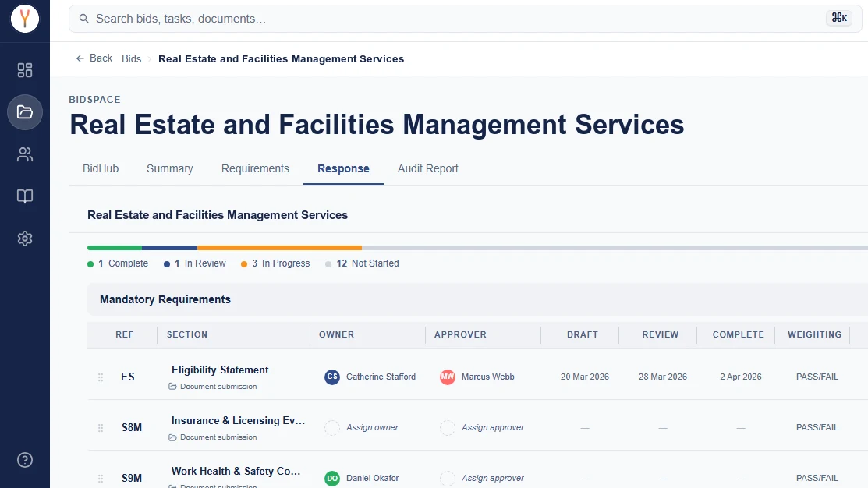Sort by the REVIEW column header
Screen dimensions: 868x488
tap(661, 334)
